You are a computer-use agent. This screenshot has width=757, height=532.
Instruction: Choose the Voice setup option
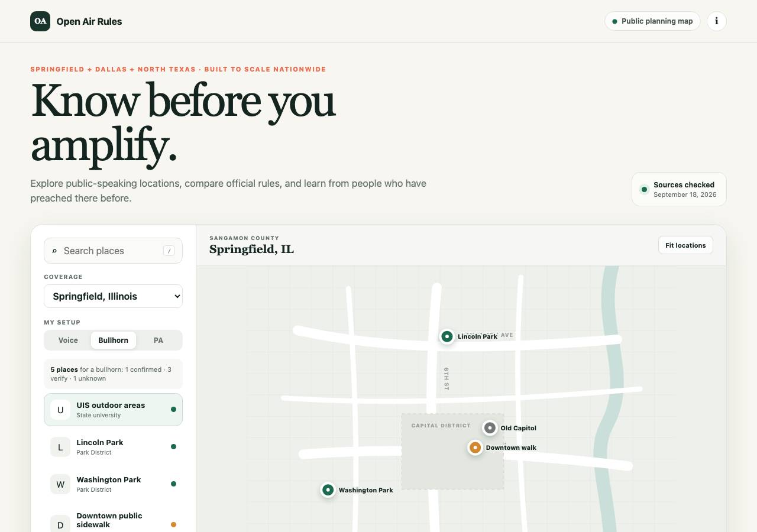(x=68, y=340)
